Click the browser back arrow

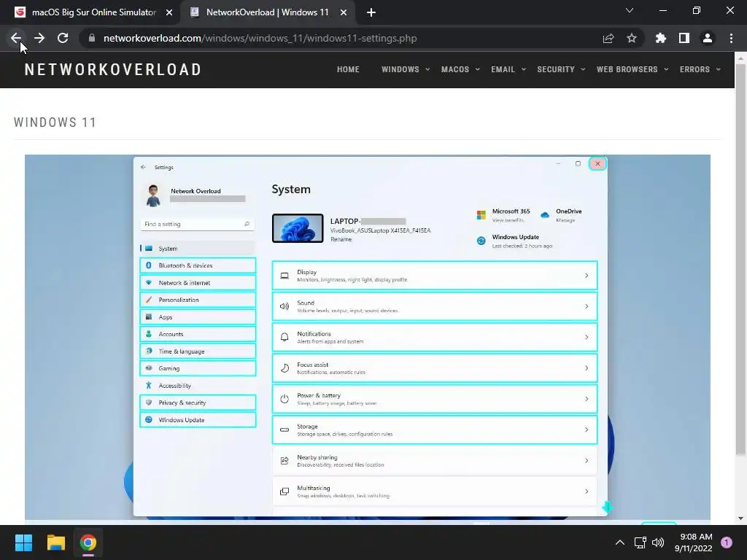pyautogui.click(x=16, y=38)
